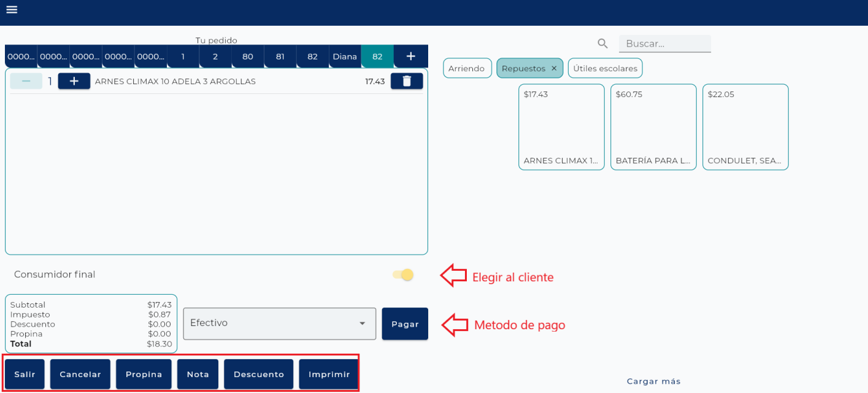868x393 pixels.
Task: Click the Pagar button
Action: point(405,324)
